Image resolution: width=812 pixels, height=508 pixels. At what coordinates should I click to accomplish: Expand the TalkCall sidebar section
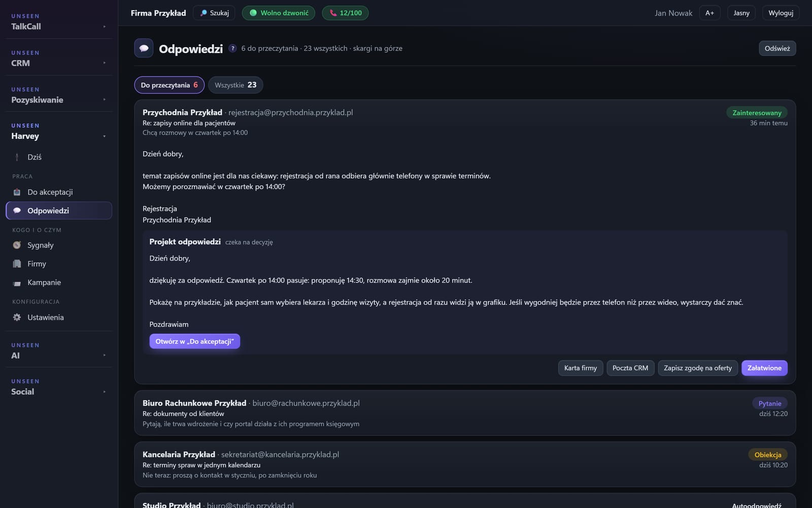point(59,21)
